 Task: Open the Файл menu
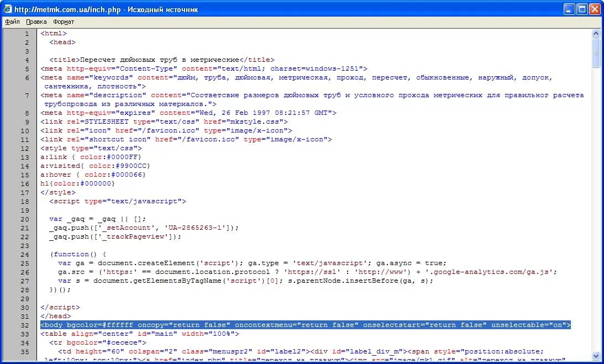coord(12,22)
